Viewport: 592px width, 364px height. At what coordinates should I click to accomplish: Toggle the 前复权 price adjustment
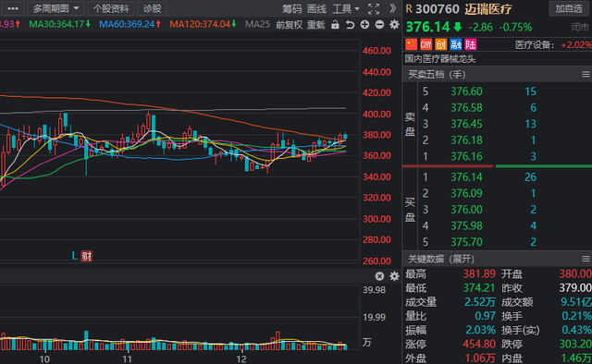click(x=289, y=25)
